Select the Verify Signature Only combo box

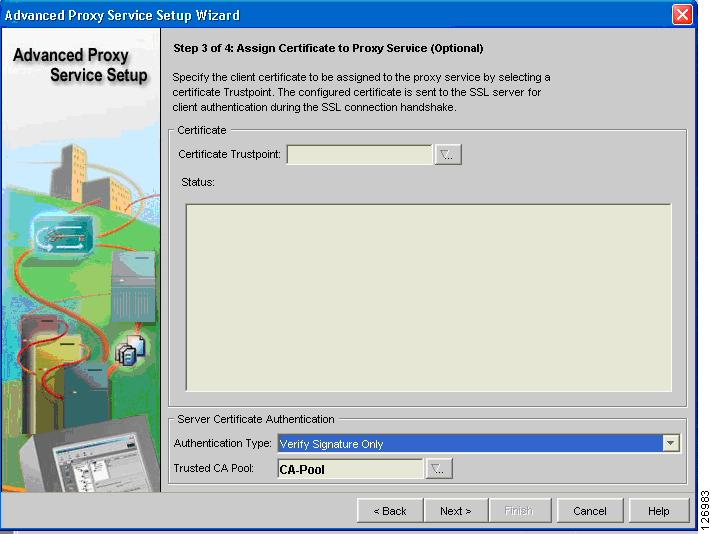coord(478,443)
